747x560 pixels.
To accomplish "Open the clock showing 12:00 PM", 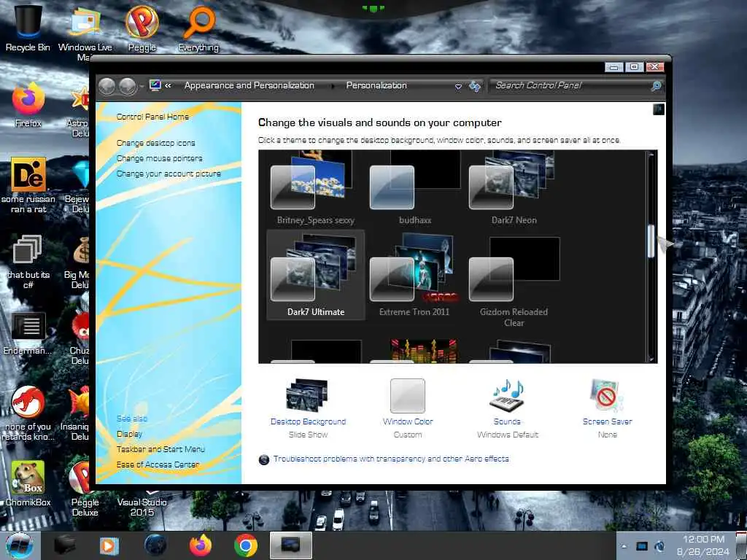I will click(x=703, y=545).
